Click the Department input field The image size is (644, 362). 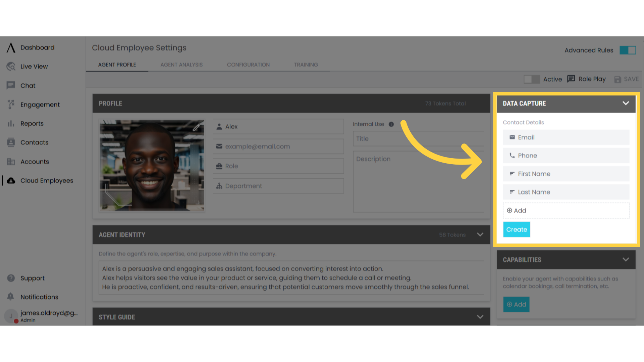point(278,186)
